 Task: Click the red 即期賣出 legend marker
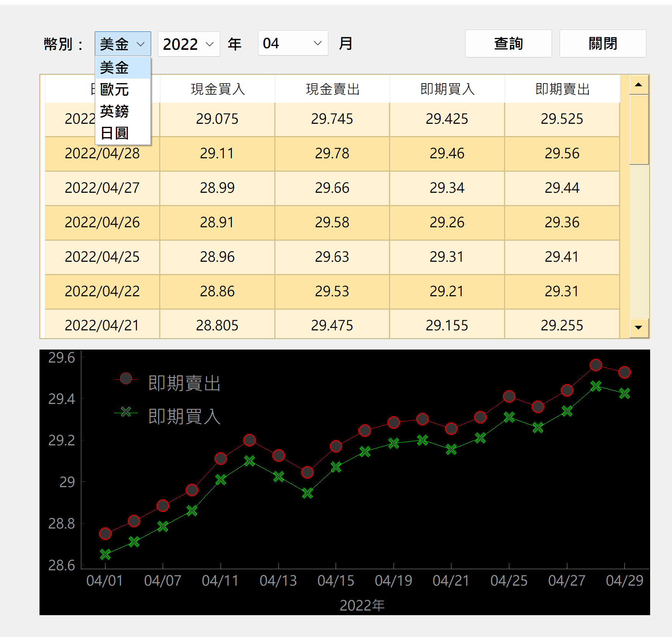click(x=126, y=379)
